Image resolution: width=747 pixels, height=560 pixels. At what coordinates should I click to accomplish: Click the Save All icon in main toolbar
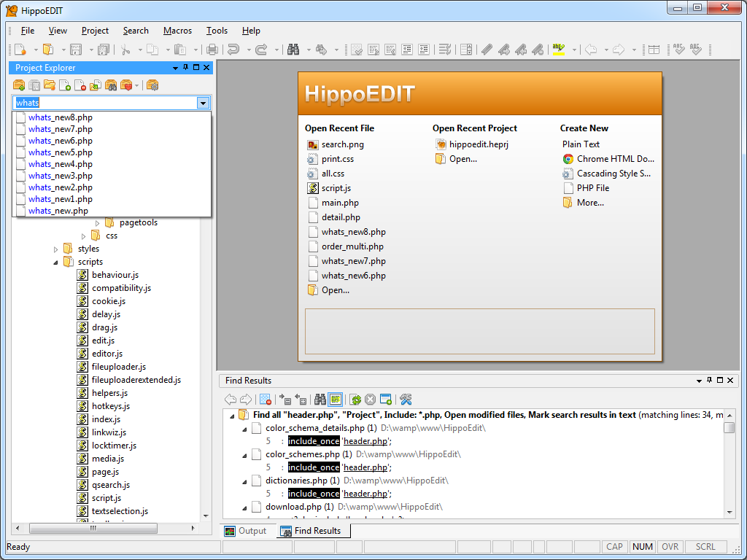pyautogui.click(x=104, y=50)
